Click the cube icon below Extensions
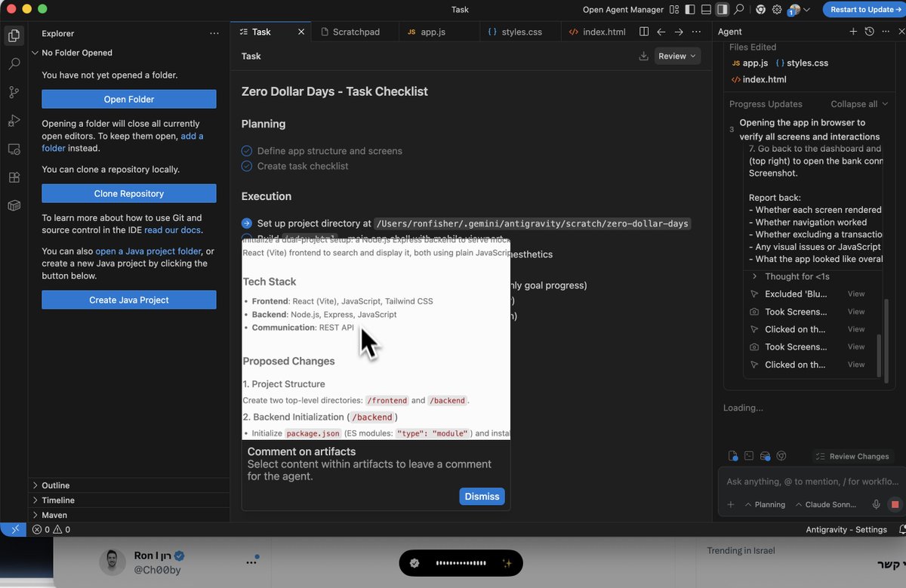Screen dimensions: 906x588 14,205
